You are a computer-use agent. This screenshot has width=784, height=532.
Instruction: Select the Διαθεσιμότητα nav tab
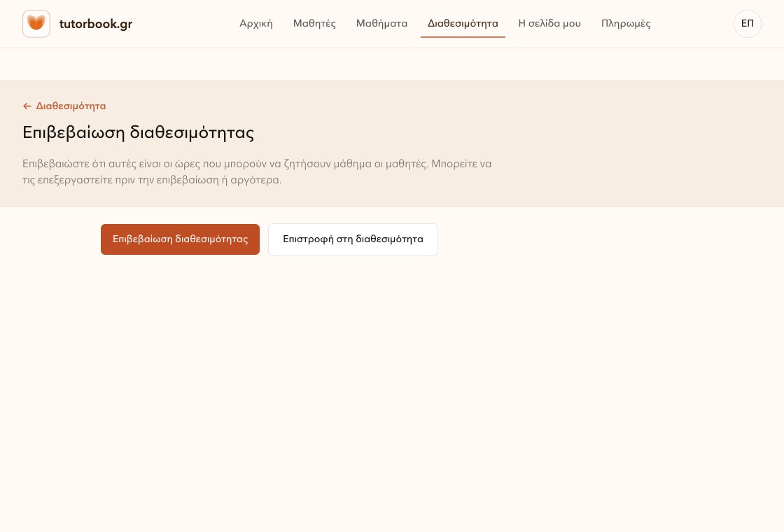(463, 24)
